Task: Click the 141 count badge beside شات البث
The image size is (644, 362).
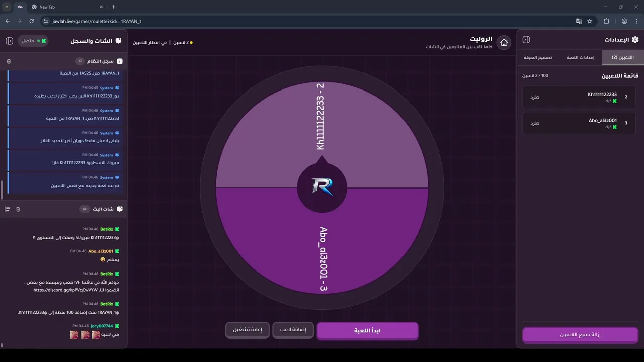Action: click(x=85, y=209)
